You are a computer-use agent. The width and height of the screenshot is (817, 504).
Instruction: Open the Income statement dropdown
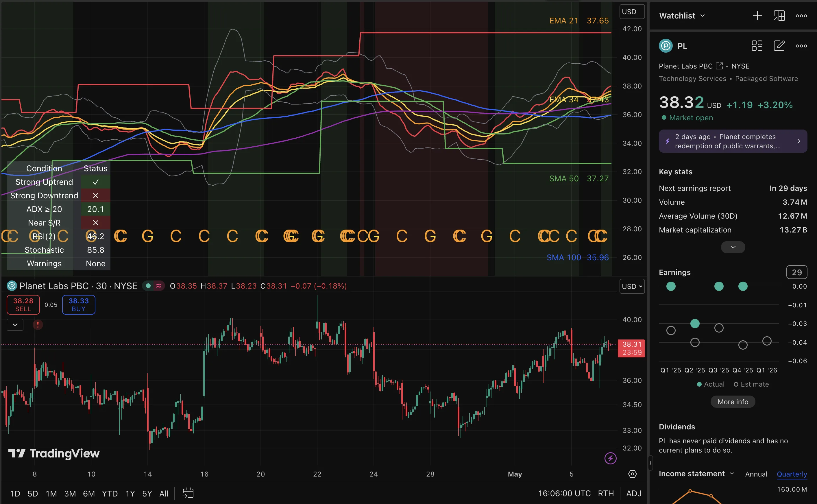(696, 473)
